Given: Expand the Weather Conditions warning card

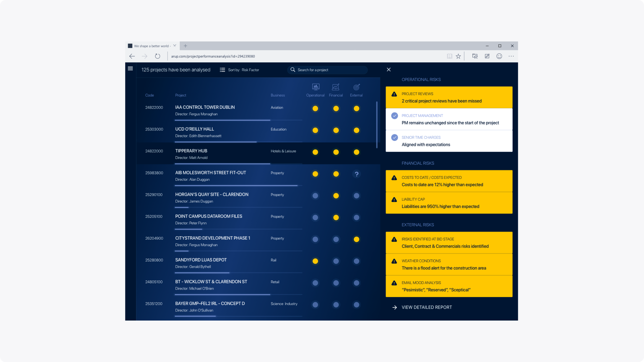Looking at the screenshot, I should click(449, 264).
